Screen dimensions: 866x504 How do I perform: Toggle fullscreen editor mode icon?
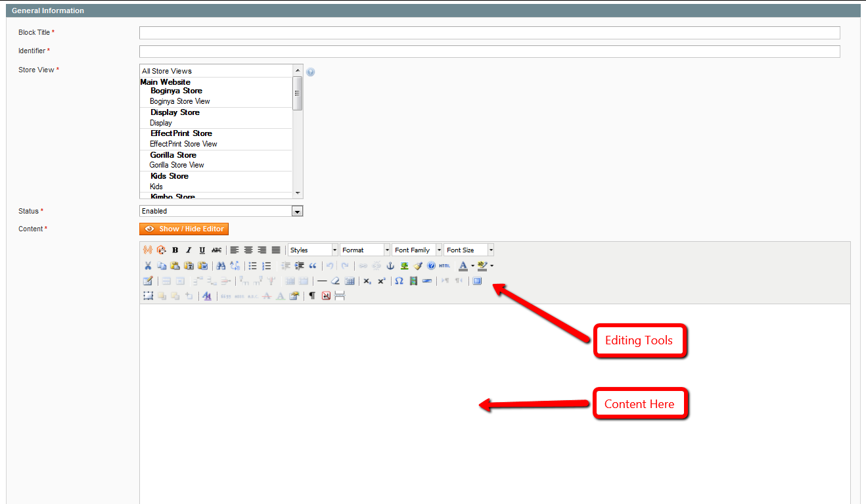tap(478, 281)
